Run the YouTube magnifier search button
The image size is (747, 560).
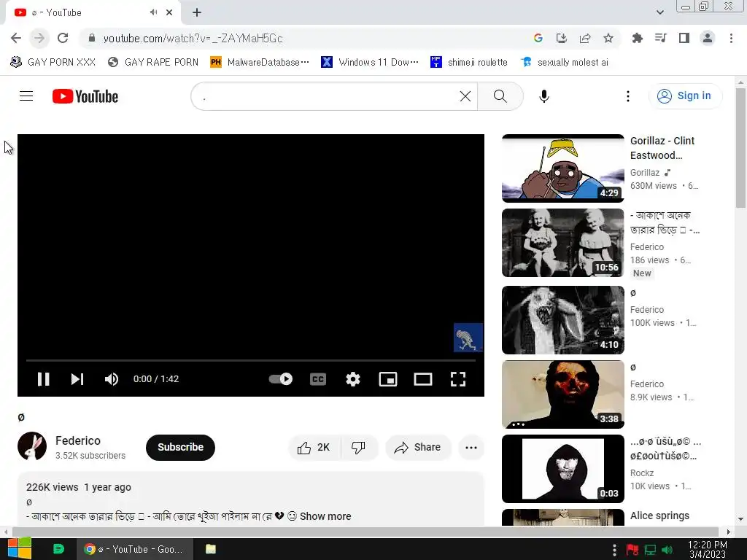point(500,96)
